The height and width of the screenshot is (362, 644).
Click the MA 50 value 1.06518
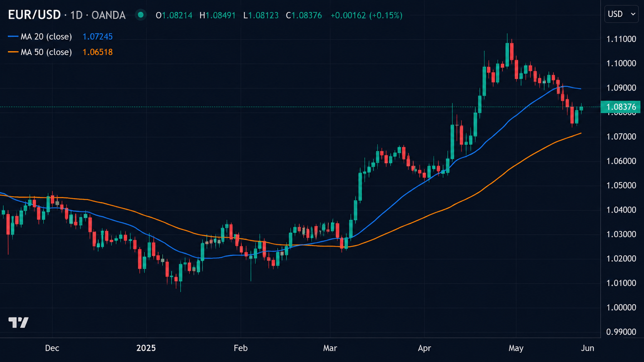pos(97,52)
